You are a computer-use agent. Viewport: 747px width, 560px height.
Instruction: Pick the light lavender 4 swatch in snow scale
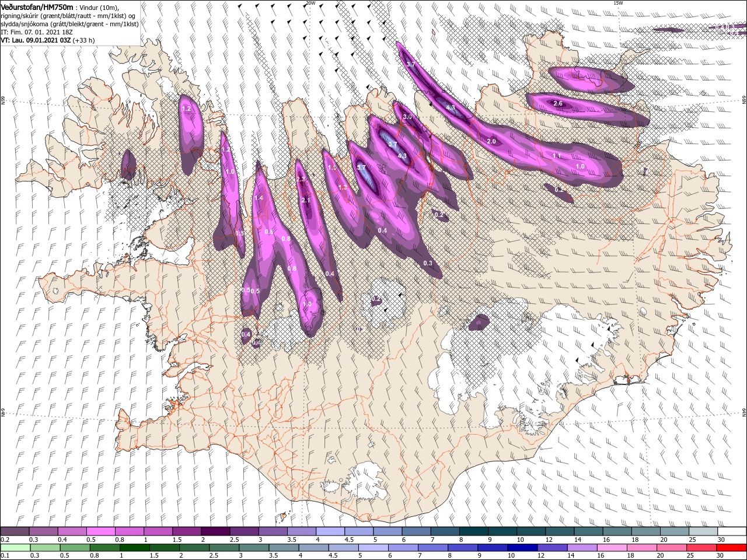329,531
